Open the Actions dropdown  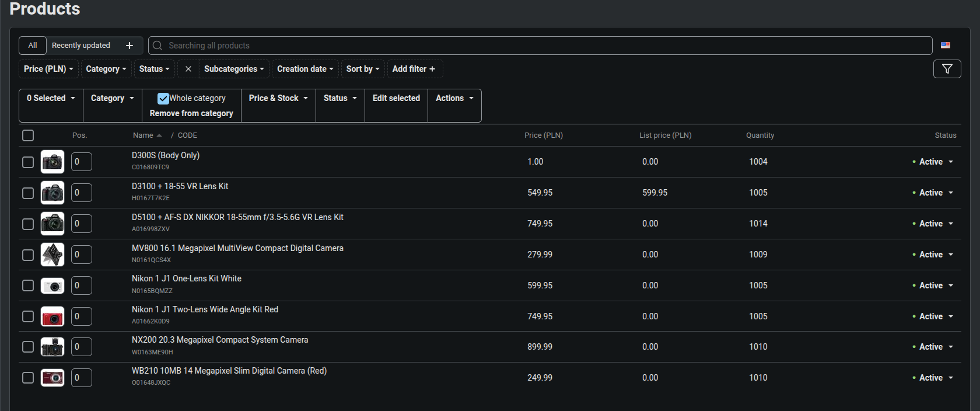[454, 98]
